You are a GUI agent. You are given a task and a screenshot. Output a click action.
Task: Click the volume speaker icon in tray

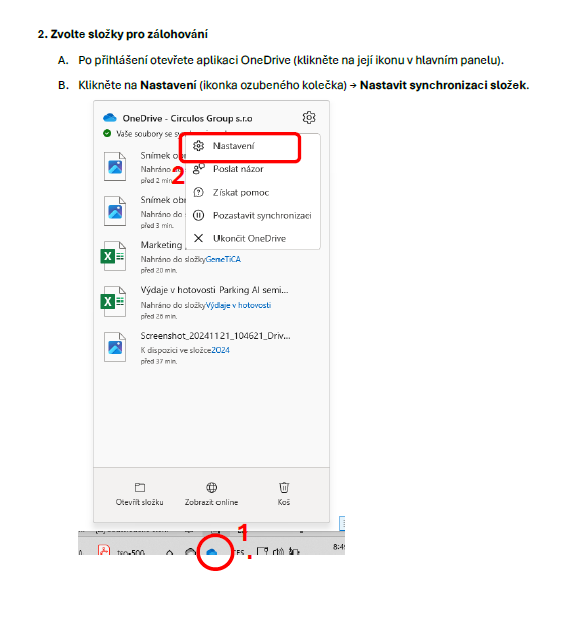pos(279,551)
